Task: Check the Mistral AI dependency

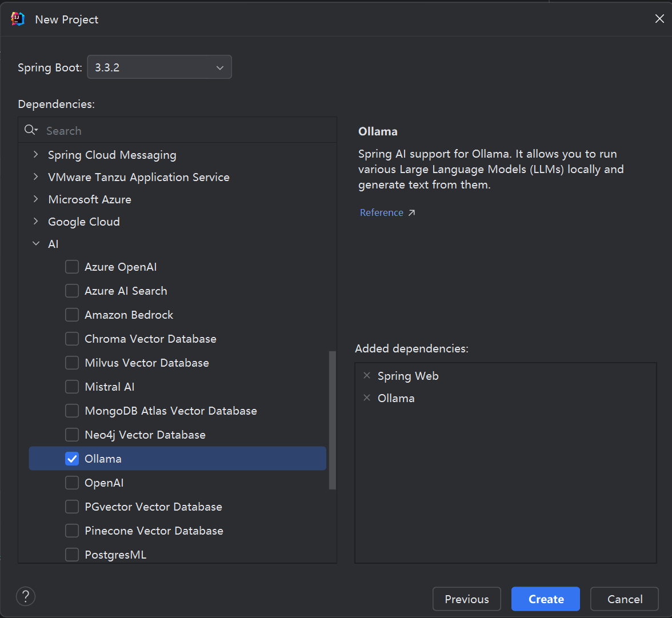Action: (x=72, y=387)
